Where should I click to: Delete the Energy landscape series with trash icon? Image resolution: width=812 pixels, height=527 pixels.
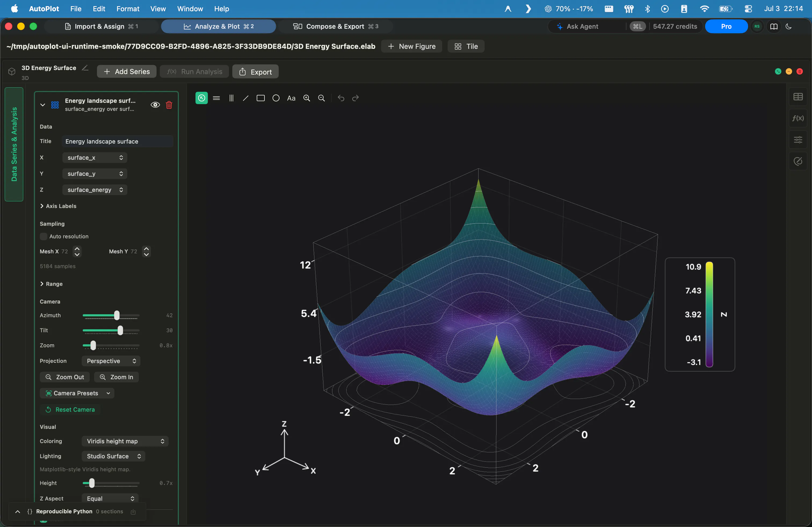pyautogui.click(x=169, y=105)
